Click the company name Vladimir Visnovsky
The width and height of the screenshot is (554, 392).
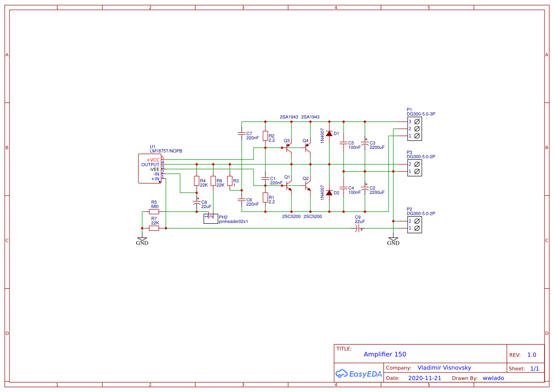[444, 368]
